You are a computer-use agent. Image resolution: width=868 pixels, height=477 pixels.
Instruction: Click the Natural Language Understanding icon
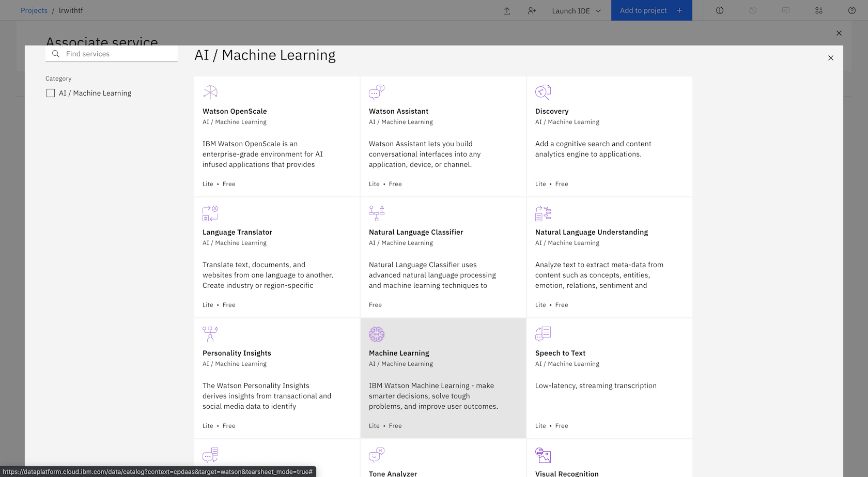tap(543, 213)
